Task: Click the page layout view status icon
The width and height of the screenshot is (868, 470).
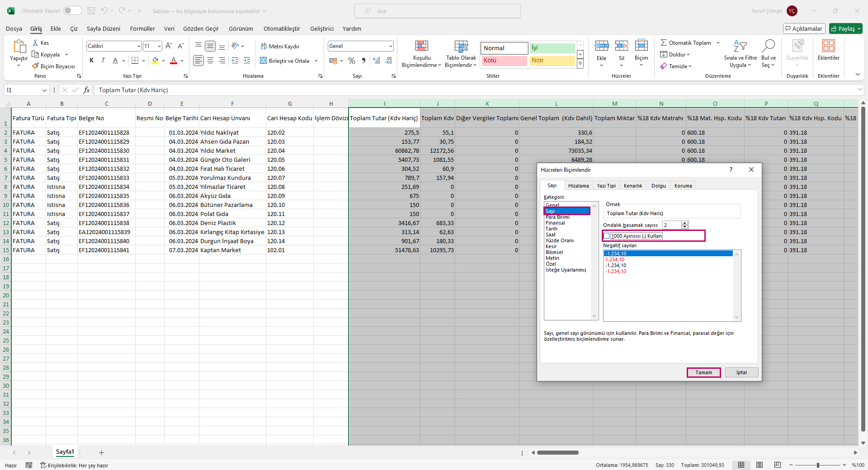Action: tap(759, 465)
